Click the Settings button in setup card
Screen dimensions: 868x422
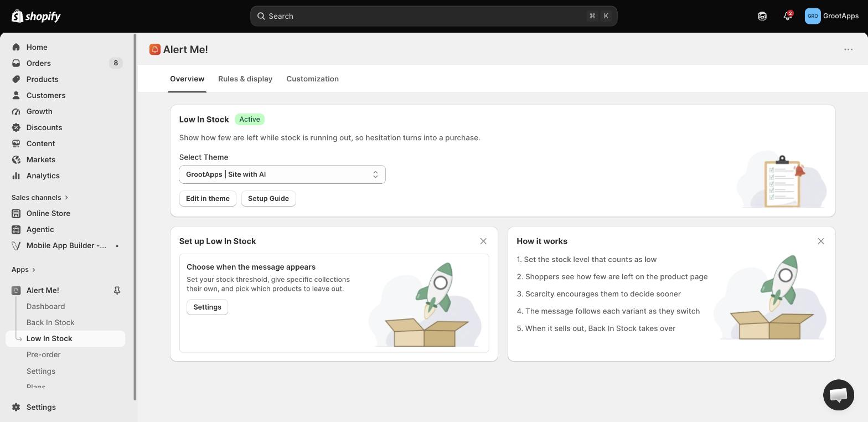pyautogui.click(x=207, y=307)
